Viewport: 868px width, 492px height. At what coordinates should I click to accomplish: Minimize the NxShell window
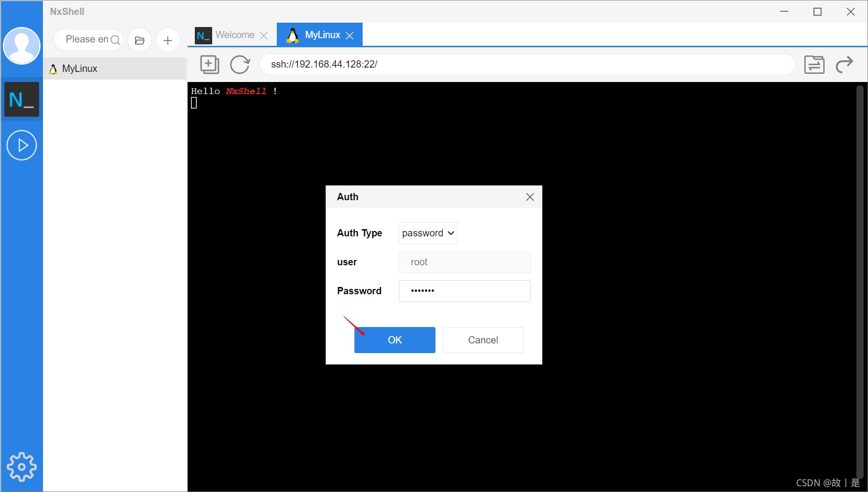tap(785, 12)
